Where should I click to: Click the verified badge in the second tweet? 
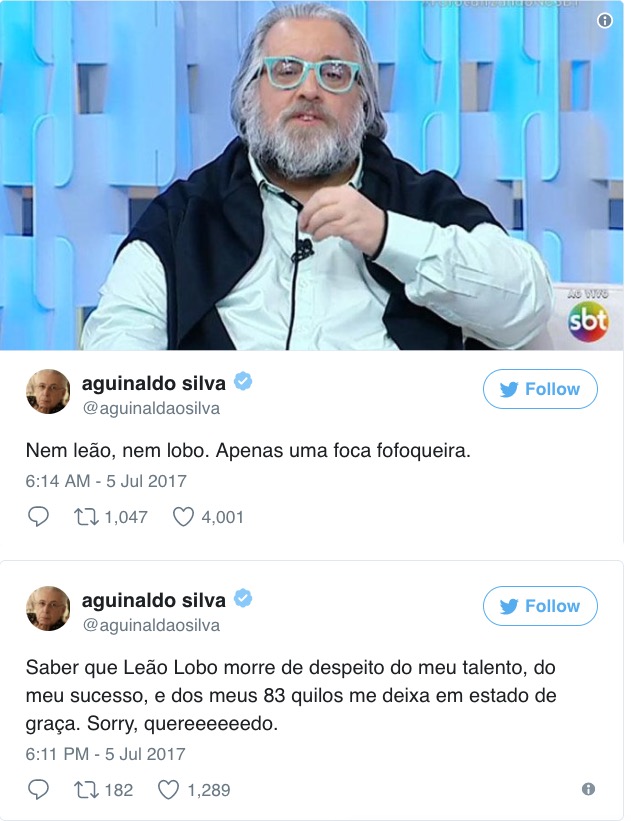[242, 598]
